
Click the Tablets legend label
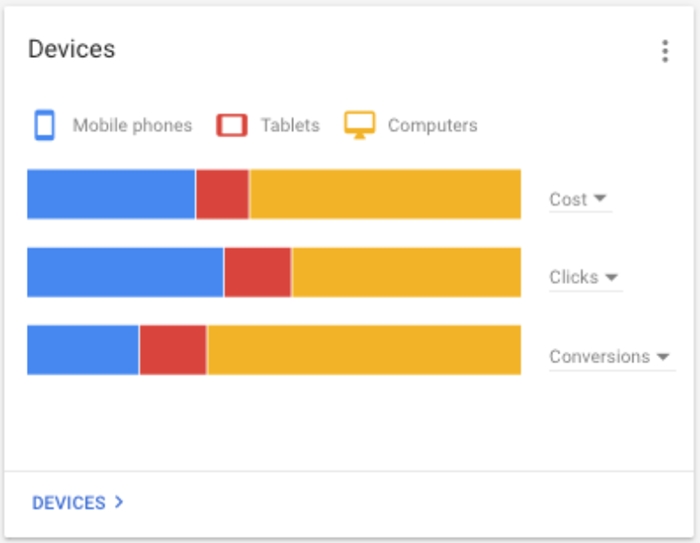pyautogui.click(x=290, y=125)
